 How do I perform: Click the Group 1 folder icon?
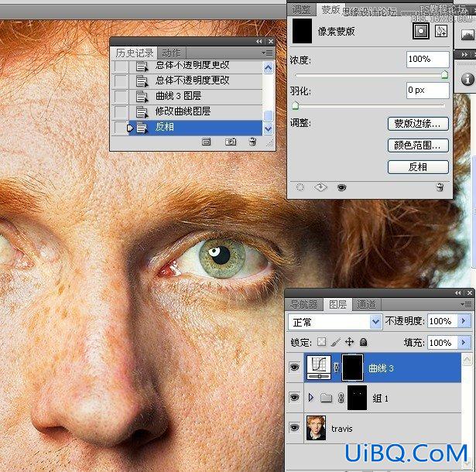point(327,398)
